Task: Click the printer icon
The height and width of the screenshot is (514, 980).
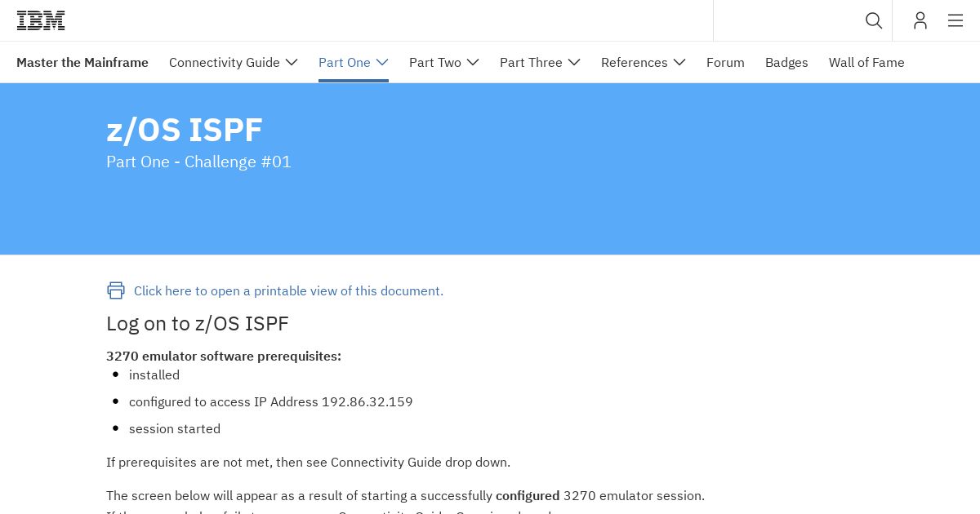Action: pos(116,290)
